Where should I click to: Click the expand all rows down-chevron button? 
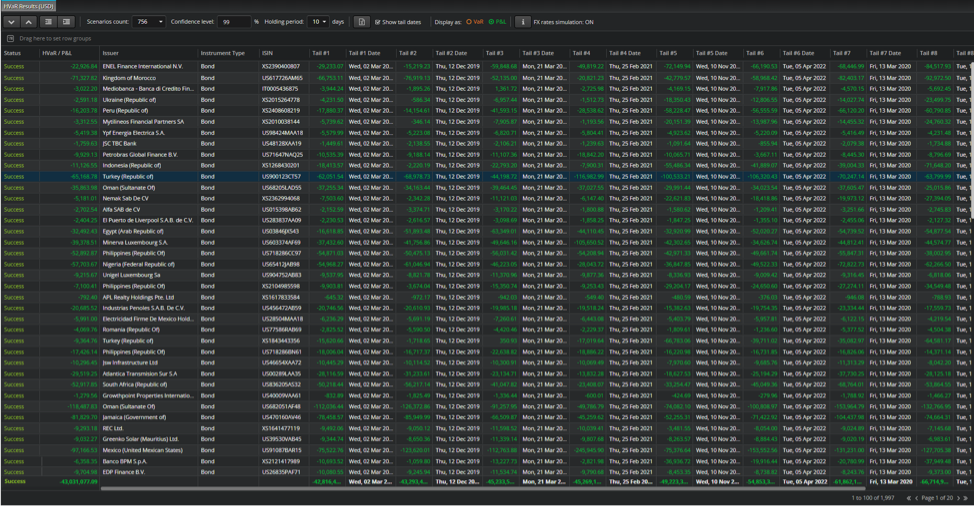[x=12, y=22]
